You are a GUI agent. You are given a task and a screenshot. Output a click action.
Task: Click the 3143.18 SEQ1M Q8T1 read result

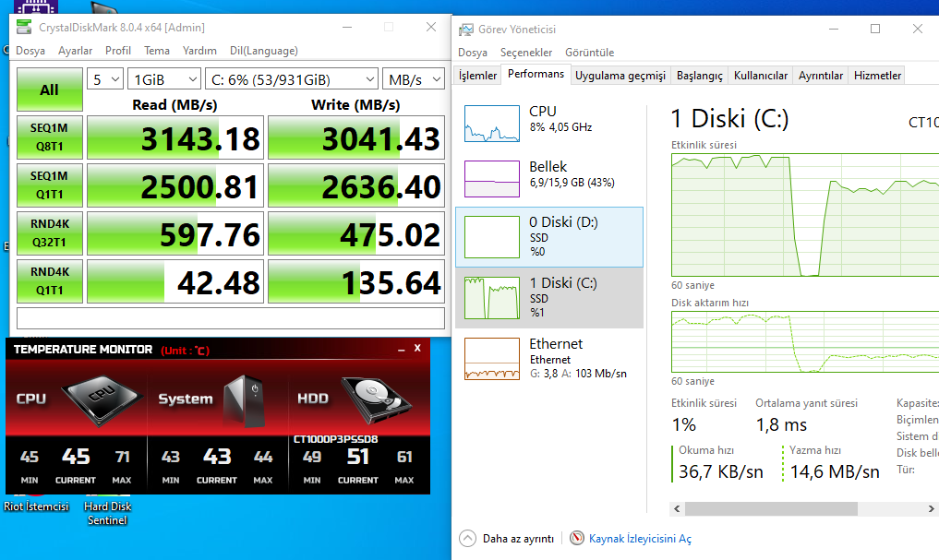coord(175,137)
